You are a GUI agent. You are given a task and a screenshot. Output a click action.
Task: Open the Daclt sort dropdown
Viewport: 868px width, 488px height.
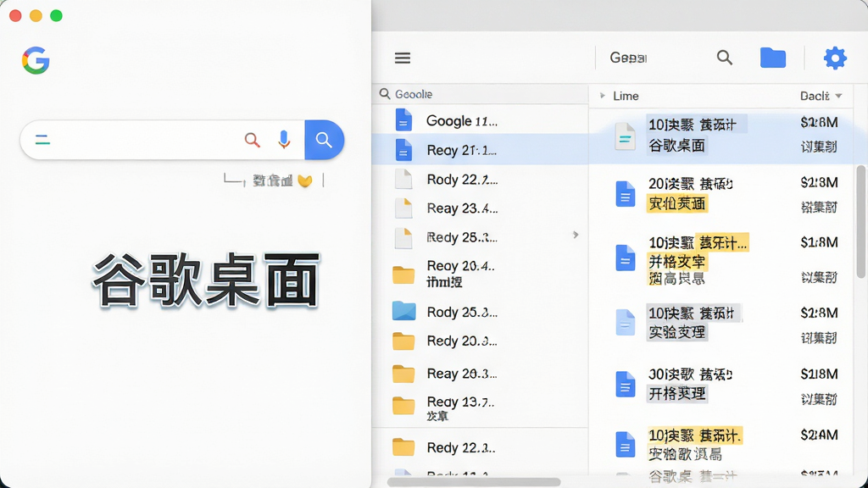(x=821, y=96)
